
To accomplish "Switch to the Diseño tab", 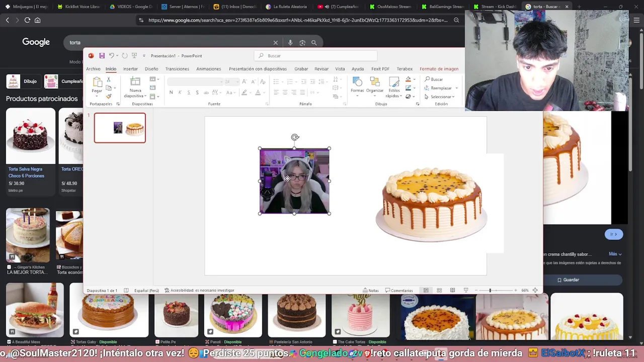I will pos(151,69).
